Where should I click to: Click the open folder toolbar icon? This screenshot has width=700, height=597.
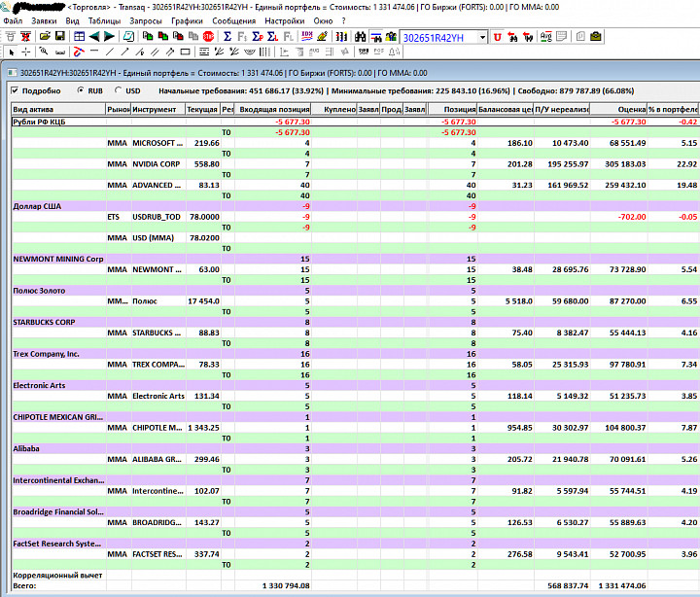pos(45,37)
